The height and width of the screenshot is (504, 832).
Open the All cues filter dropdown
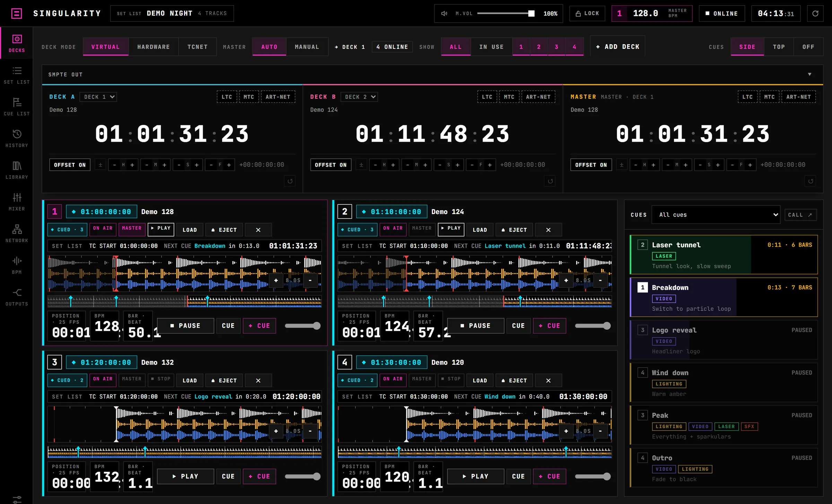pos(716,215)
